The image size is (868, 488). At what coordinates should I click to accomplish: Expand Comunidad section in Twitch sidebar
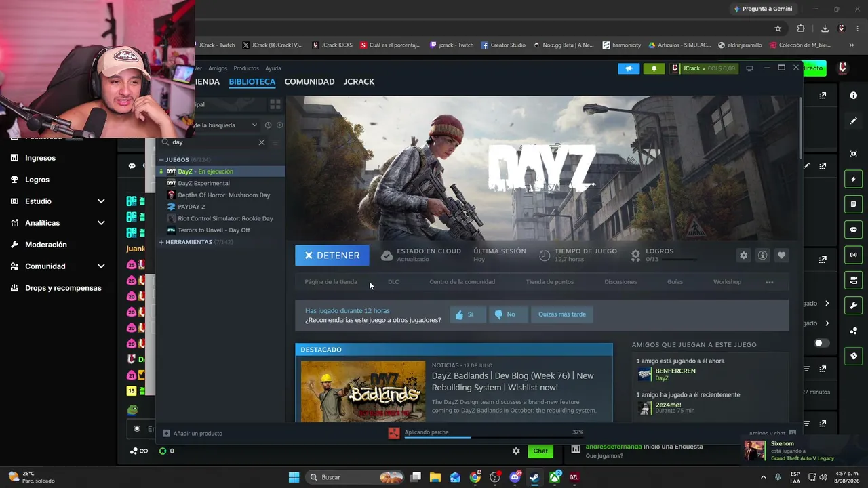coord(101,266)
